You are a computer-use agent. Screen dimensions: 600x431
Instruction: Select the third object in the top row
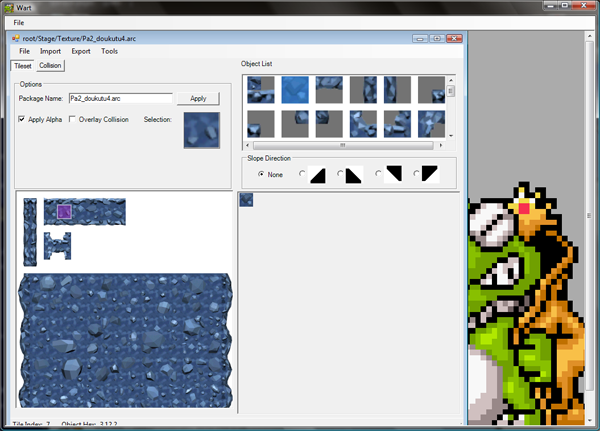click(x=329, y=90)
